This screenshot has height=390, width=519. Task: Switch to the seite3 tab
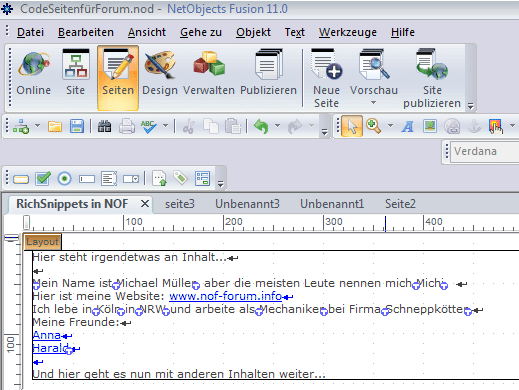tap(180, 204)
